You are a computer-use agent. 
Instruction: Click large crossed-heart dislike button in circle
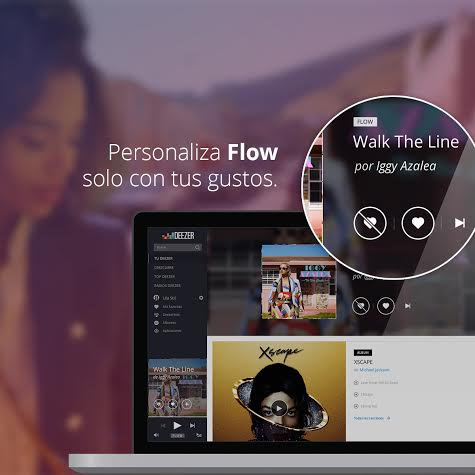(370, 223)
